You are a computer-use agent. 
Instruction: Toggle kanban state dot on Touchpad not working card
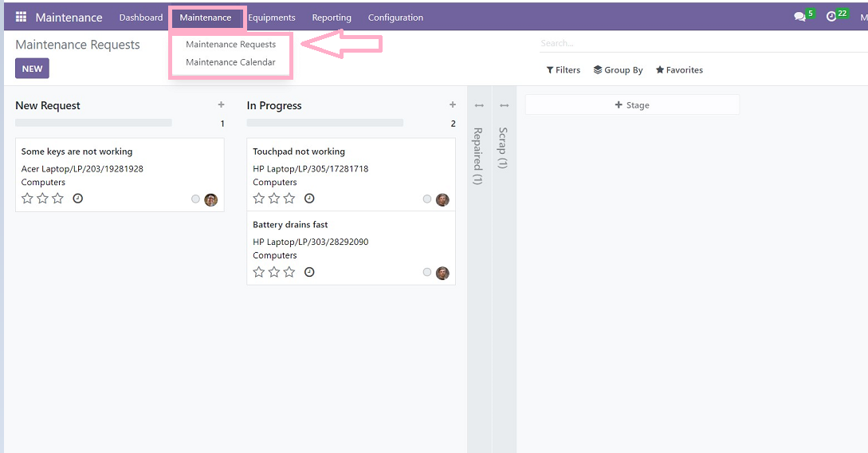coord(427,199)
